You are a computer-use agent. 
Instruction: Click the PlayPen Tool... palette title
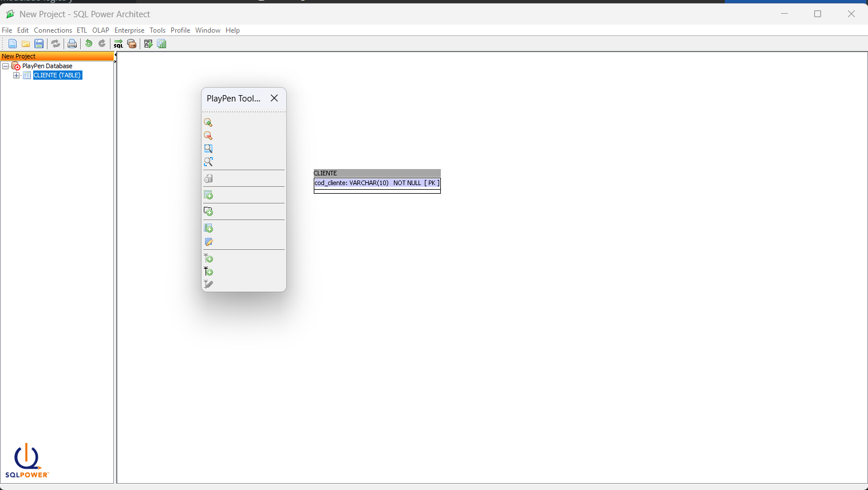pos(234,99)
